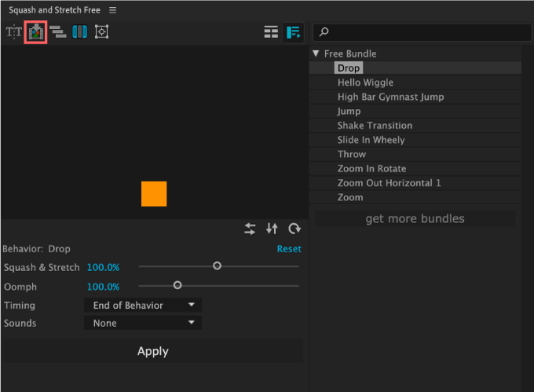Click Oomph 100.0% value
534x392 pixels.
103,287
